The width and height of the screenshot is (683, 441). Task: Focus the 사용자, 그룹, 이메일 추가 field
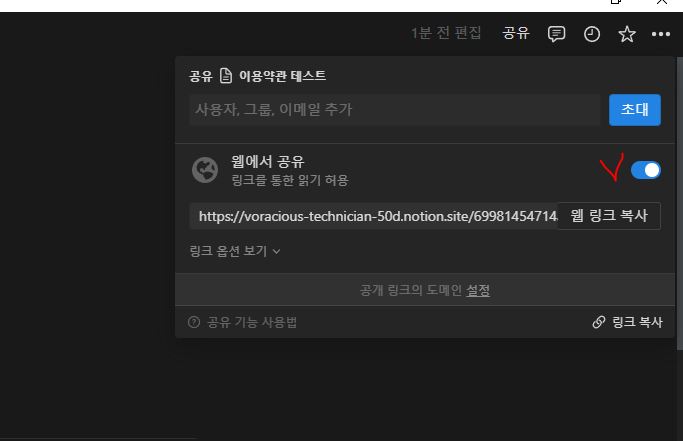pyautogui.click(x=395, y=110)
